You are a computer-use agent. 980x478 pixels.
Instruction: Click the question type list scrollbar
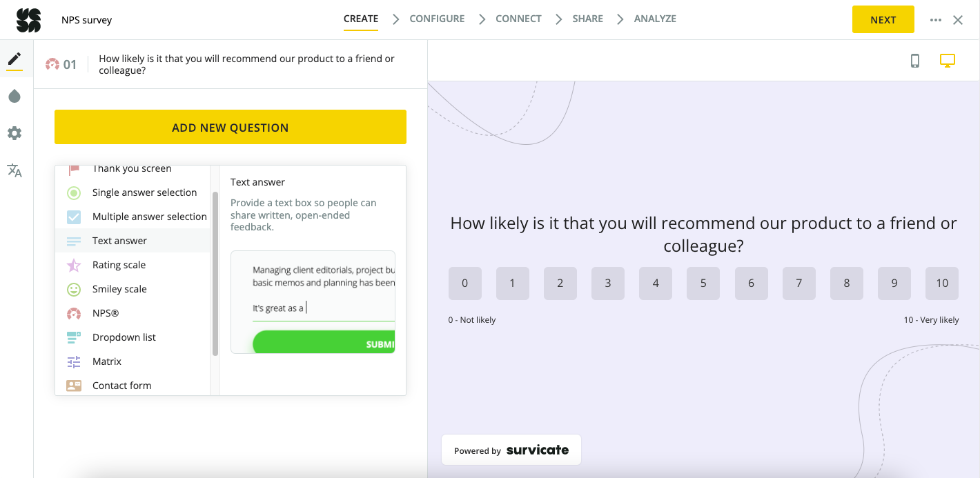215,273
